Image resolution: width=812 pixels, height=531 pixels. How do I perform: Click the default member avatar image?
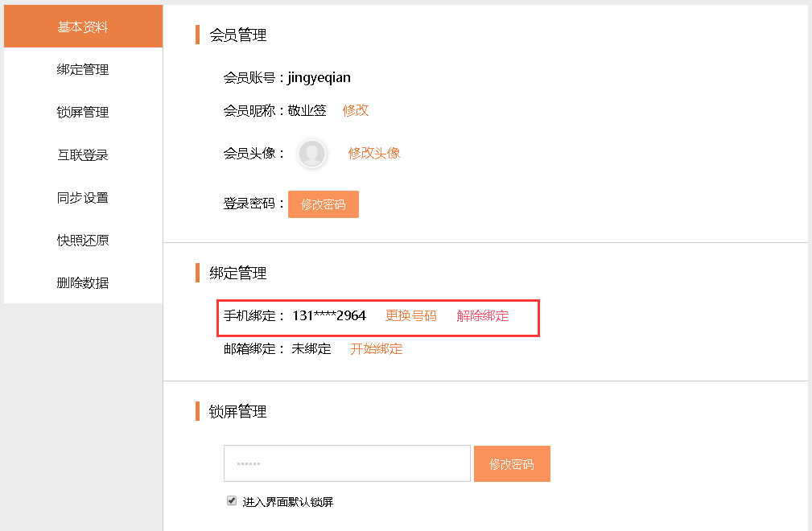coord(311,154)
